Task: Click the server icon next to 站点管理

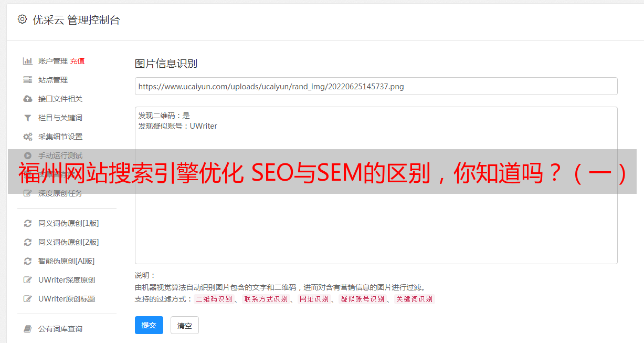Action: click(28, 80)
